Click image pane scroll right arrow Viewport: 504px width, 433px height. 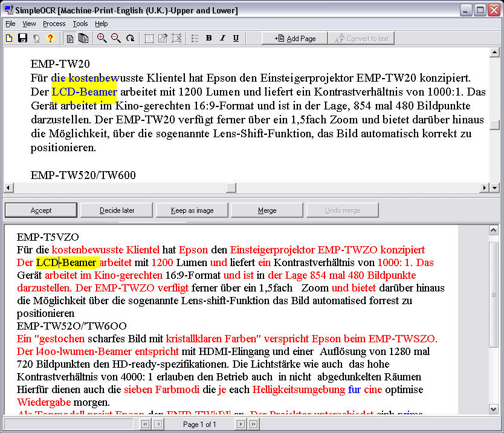pyautogui.click(x=484, y=187)
